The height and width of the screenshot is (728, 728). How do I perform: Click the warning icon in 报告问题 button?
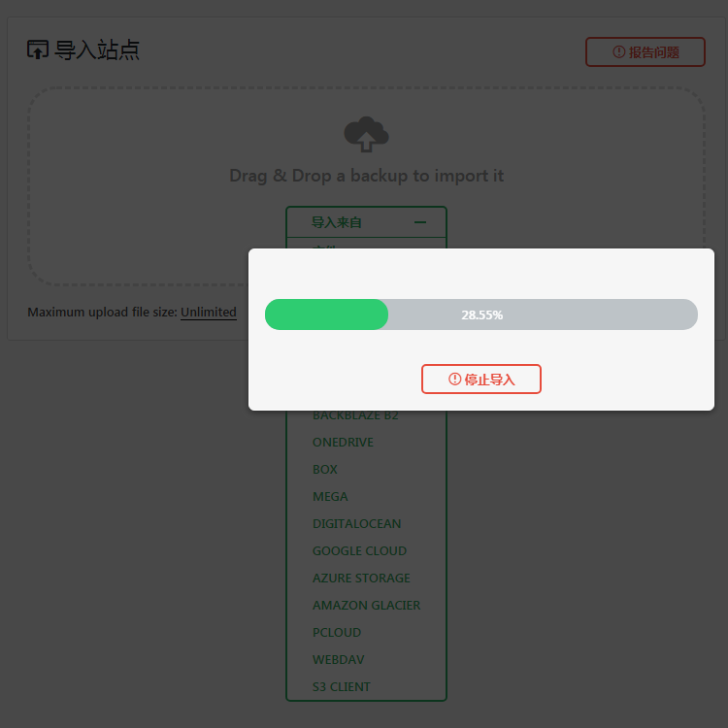[x=618, y=51]
